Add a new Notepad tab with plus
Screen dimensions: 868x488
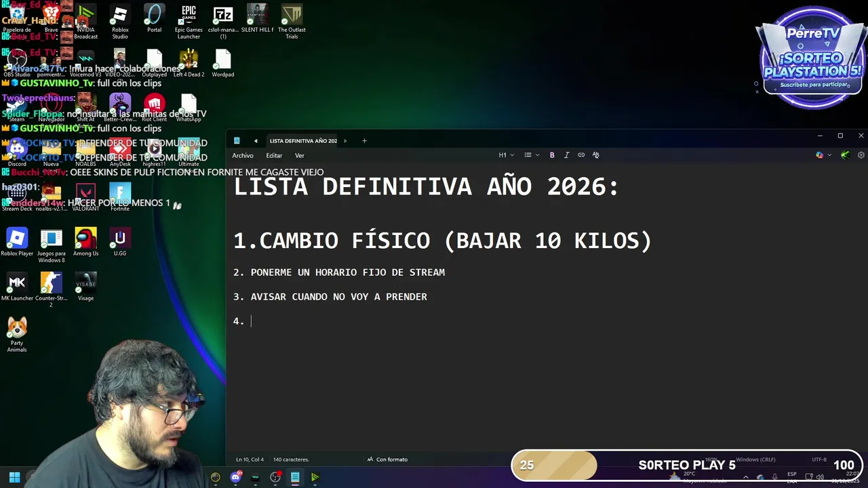[x=364, y=141]
